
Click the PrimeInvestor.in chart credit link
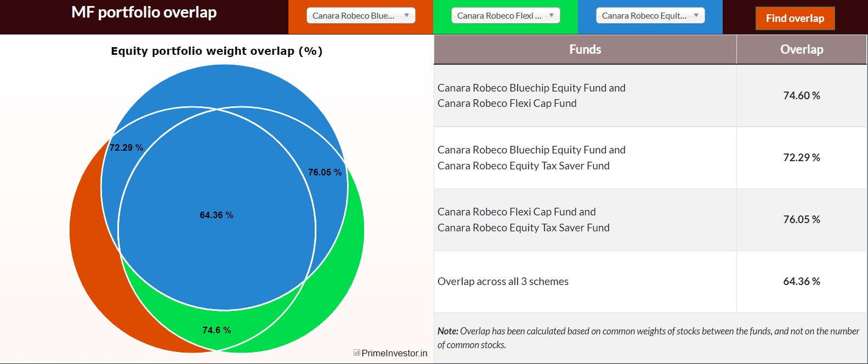(394, 353)
